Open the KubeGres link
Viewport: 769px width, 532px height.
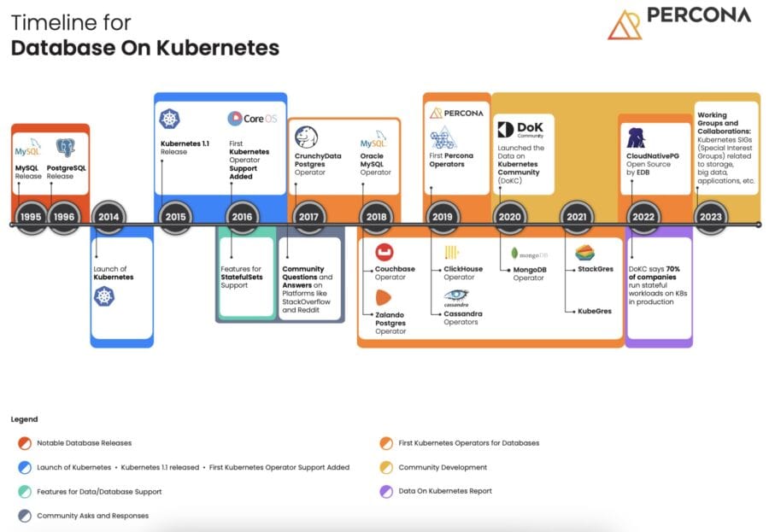click(x=596, y=311)
